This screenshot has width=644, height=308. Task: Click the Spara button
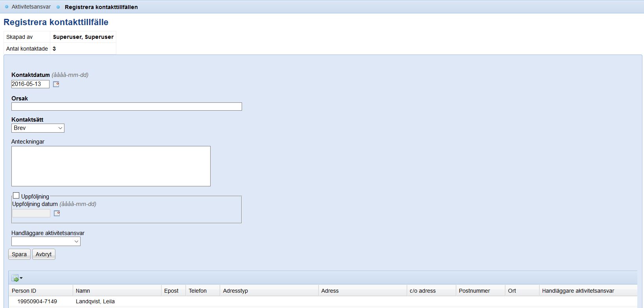(x=19, y=254)
